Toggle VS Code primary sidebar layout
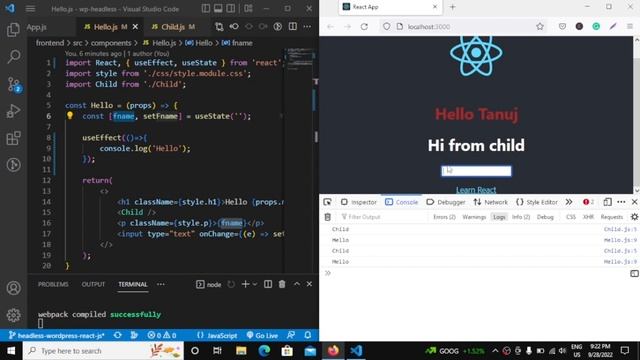 tap(206, 8)
